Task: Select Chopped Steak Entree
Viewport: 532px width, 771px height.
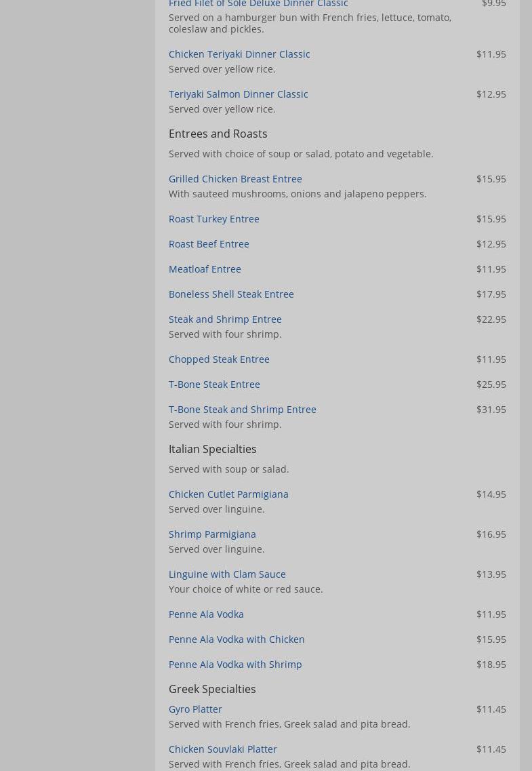Action: point(219,359)
